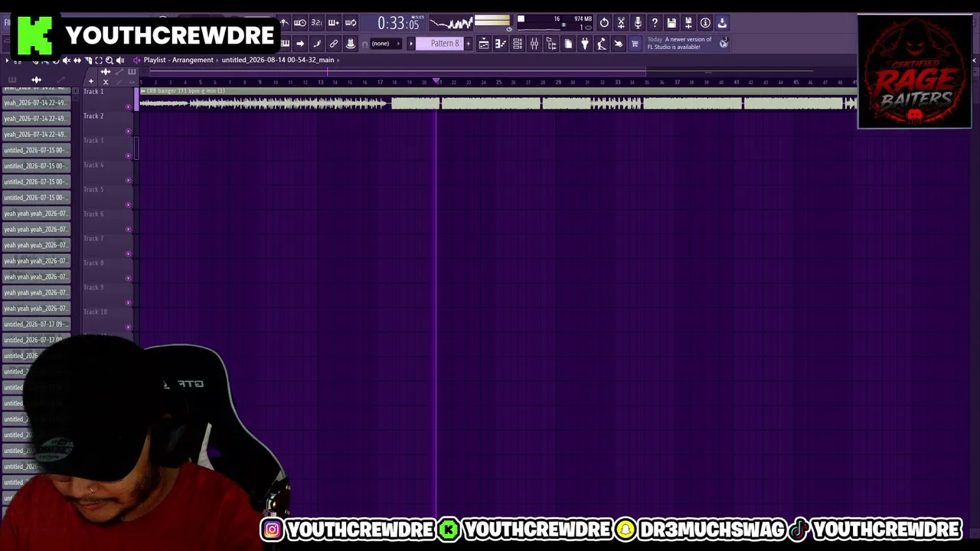Click the tempo tapper icon
The width and height of the screenshot is (980, 551).
[x=602, y=44]
